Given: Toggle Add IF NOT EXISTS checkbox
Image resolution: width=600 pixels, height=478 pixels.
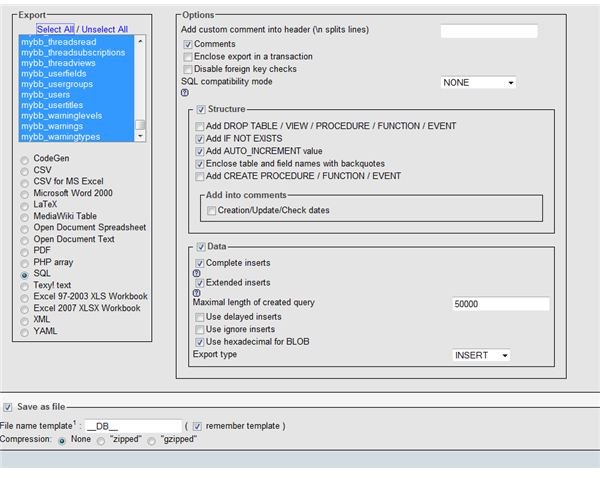Looking at the screenshot, I should 199,139.
